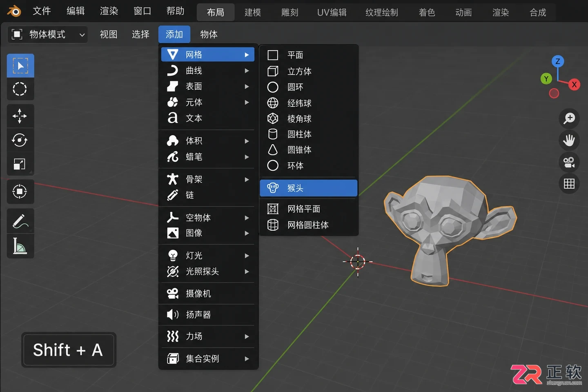Select the Transform tool
The width and height of the screenshot is (588, 392).
[20, 192]
